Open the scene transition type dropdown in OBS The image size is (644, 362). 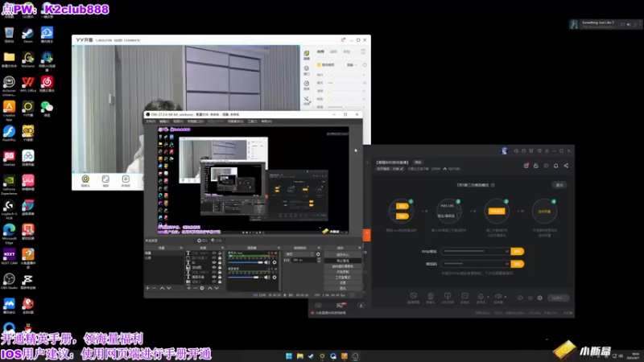[299, 254]
